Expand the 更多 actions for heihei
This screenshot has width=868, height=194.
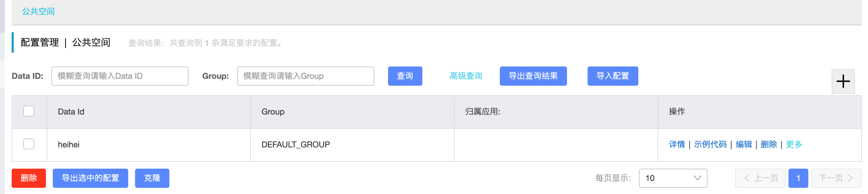click(794, 144)
